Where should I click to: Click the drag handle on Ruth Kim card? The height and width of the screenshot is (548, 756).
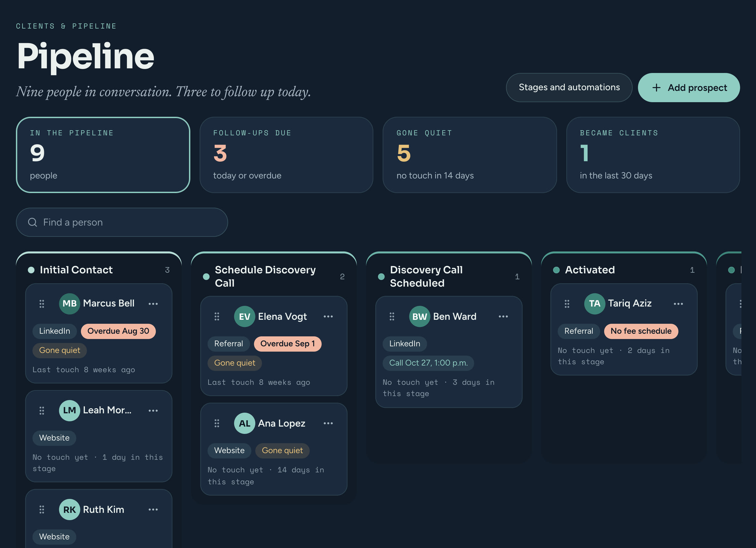42,509
